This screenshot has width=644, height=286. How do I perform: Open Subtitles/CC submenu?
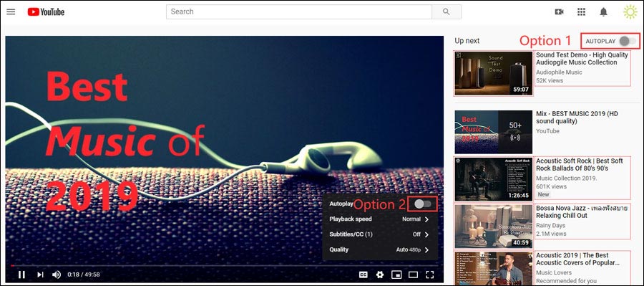coord(380,234)
